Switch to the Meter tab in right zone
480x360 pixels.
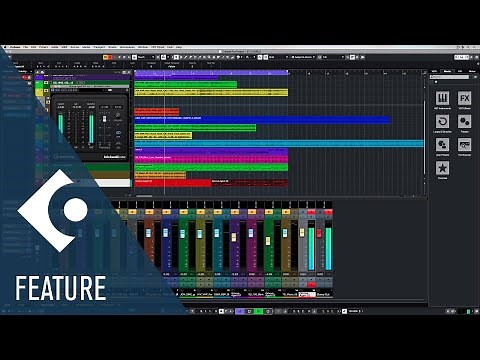click(x=472, y=71)
